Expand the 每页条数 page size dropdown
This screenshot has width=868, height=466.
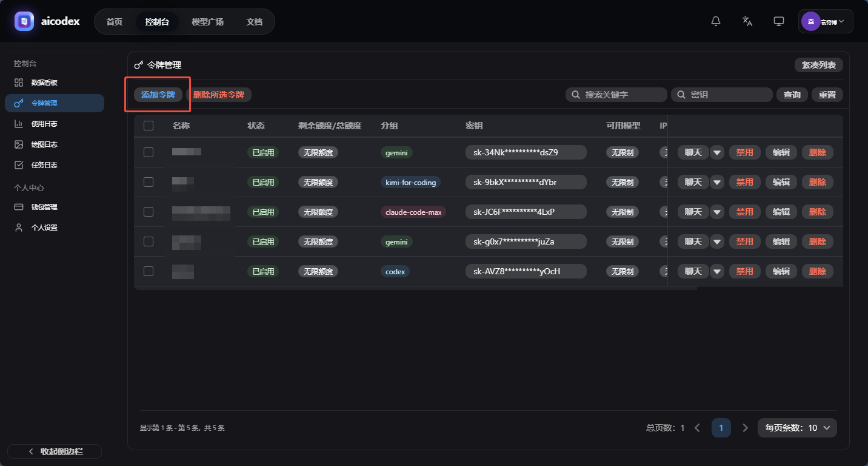click(x=797, y=428)
